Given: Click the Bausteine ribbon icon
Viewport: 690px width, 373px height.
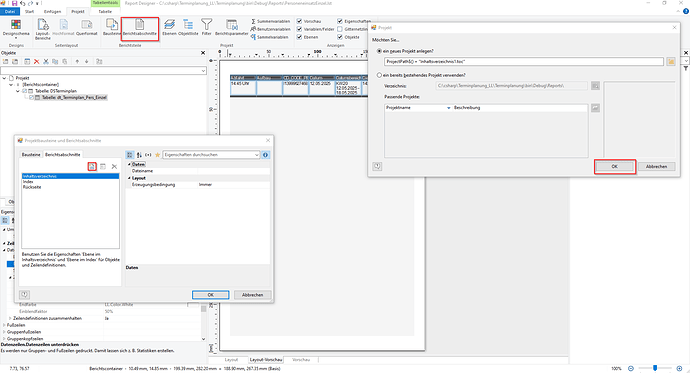Looking at the screenshot, I should [112, 28].
